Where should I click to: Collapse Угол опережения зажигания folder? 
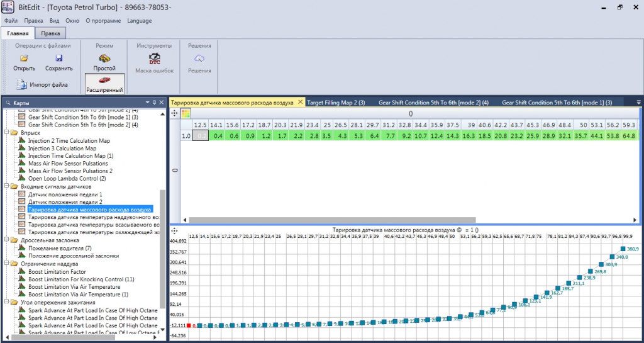6,302
